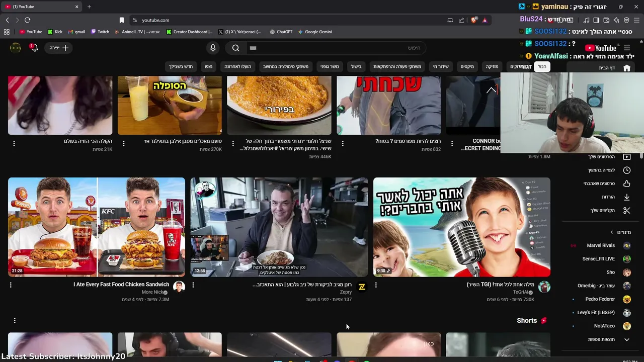The width and height of the screenshot is (644, 362).
Task: Click the TeGriAi channel avatar
Action: (x=544, y=287)
